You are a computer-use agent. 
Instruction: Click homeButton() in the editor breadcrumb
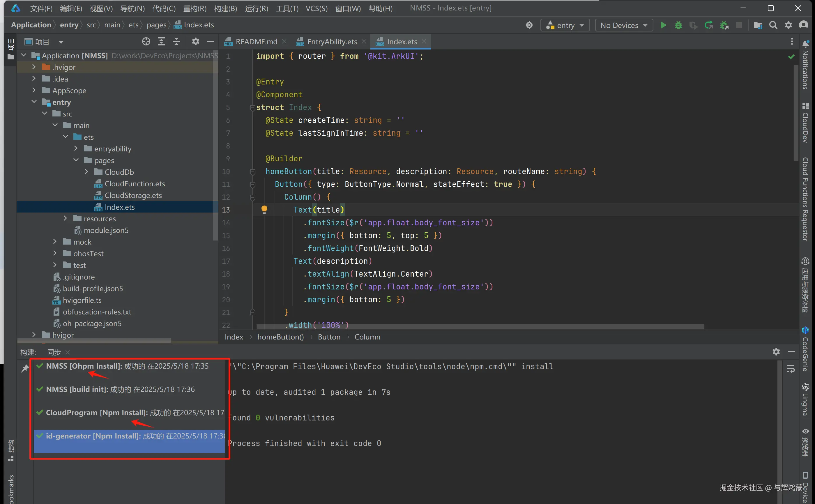pos(280,337)
